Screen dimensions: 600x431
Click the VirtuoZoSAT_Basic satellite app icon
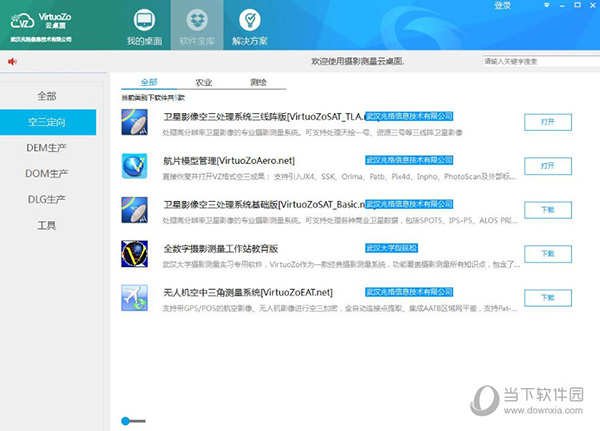[134, 209]
